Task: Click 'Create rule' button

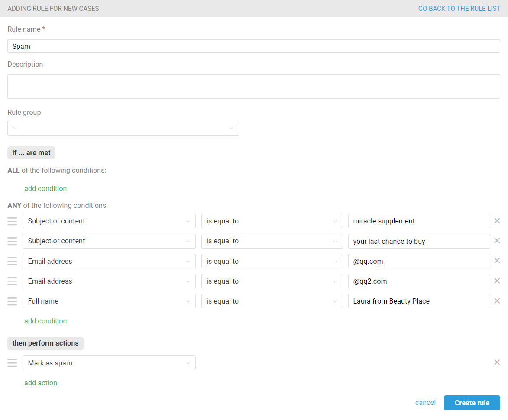Action: pos(472,403)
